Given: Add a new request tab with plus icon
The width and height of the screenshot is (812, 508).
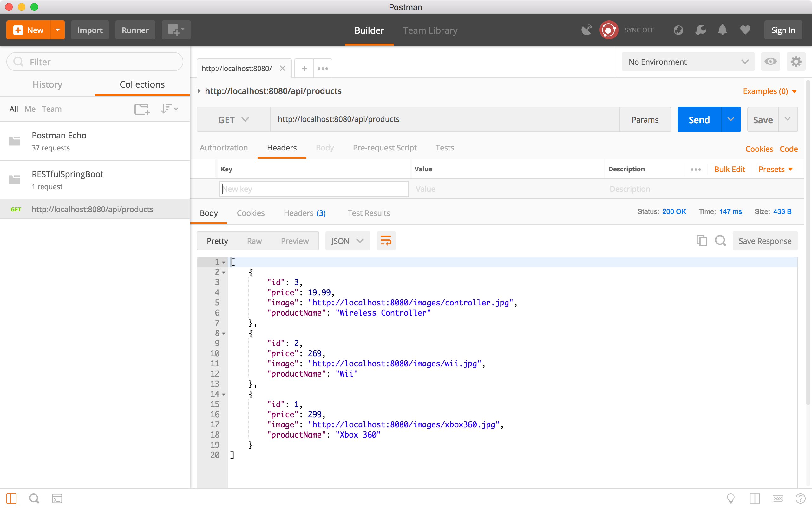Looking at the screenshot, I should pyautogui.click(x=304, y=69).
